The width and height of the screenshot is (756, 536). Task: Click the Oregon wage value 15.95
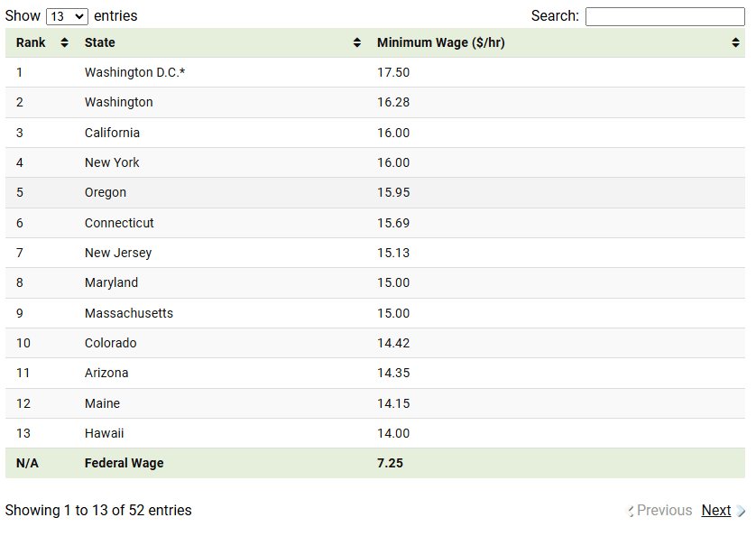click(393, 192)
